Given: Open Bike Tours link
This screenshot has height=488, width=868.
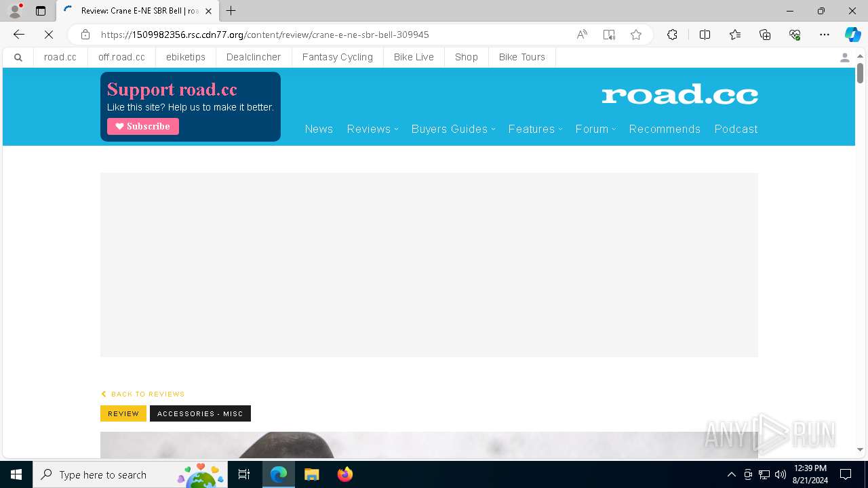Looking at the screenshot, I should click(x=522, y=57).
